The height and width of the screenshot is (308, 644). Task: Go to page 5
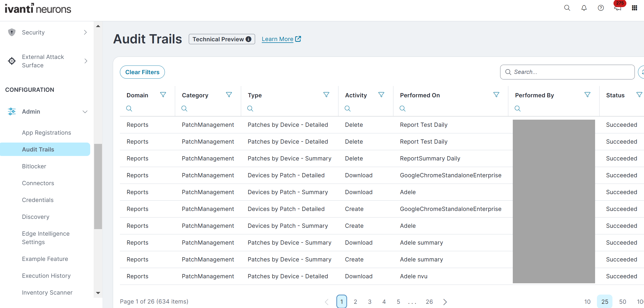(398, 302)
